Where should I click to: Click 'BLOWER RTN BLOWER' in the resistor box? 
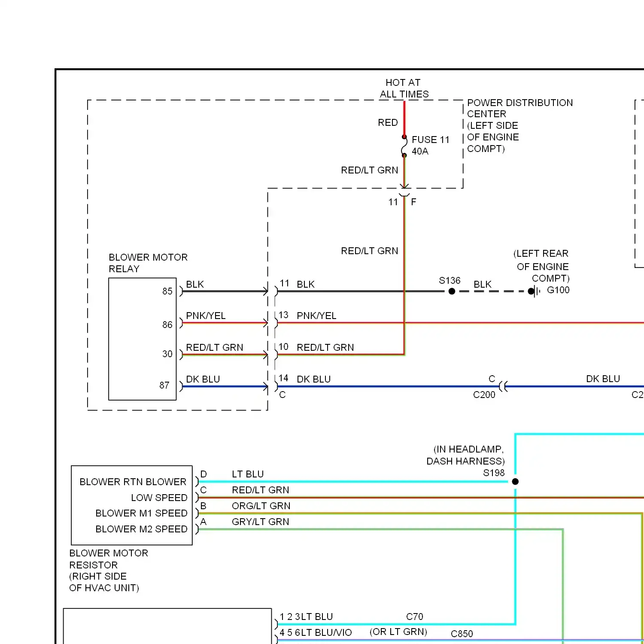pos(133,482)
